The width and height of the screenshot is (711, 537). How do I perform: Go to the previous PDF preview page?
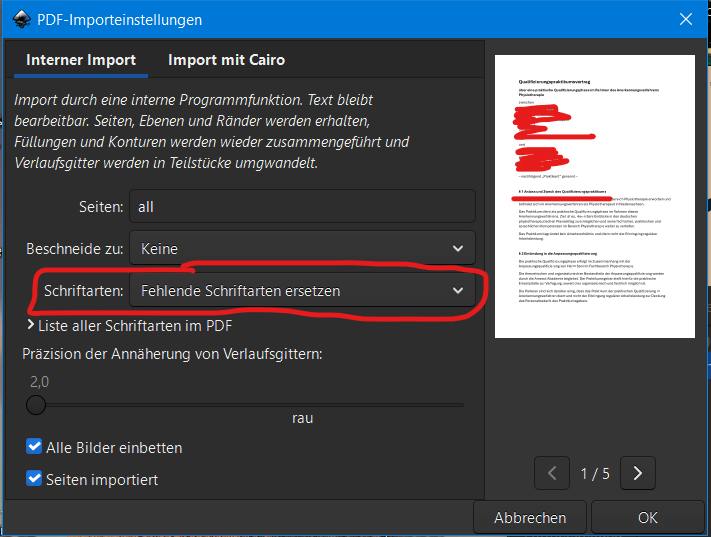pos(552,473)
